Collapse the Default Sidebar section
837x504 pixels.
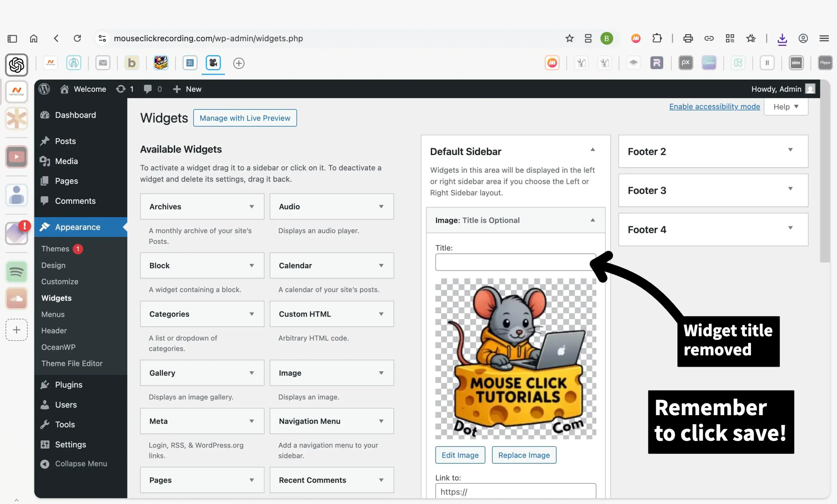coord(593,150)
